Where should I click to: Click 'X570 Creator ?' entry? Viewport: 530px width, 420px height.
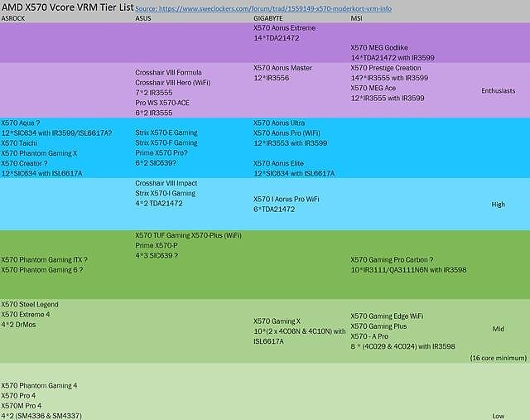pyautogui.click(x=24, y=164)
